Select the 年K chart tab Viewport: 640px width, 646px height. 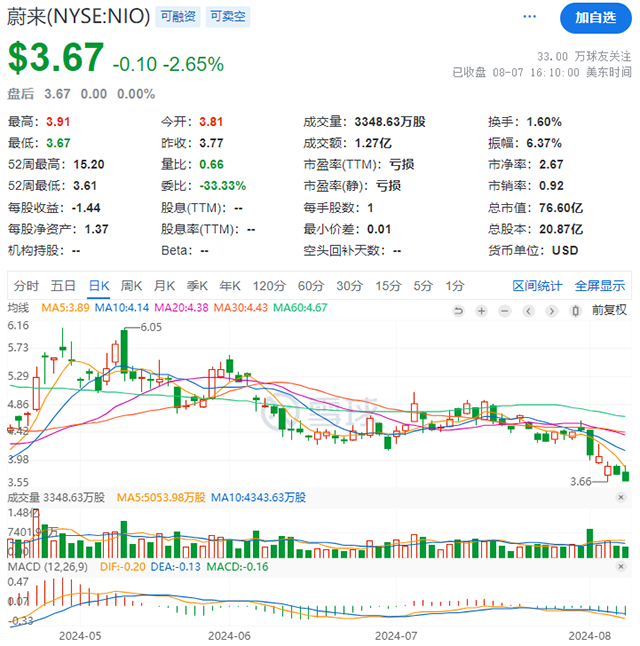tap(230, 286)
